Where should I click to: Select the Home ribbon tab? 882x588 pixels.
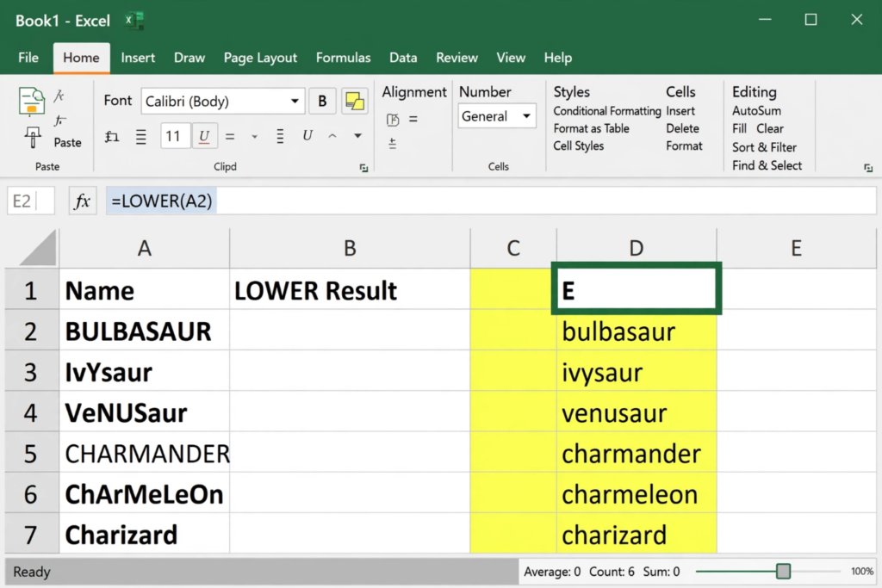82,58
